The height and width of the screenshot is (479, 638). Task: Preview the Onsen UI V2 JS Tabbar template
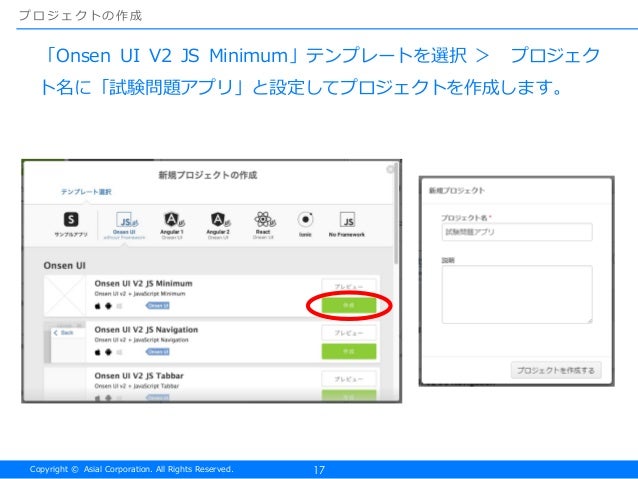349,379
